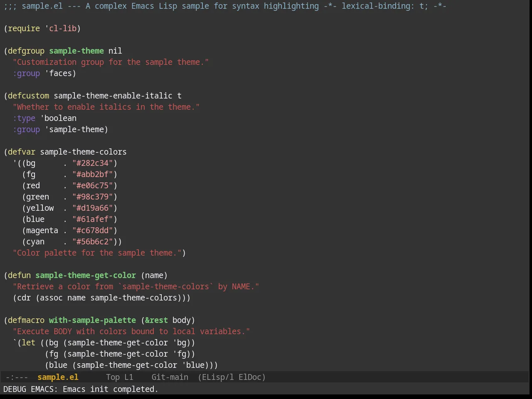Click the 'cyan' key in the color alist
The image size is (532, 399).
coord(35,241)
